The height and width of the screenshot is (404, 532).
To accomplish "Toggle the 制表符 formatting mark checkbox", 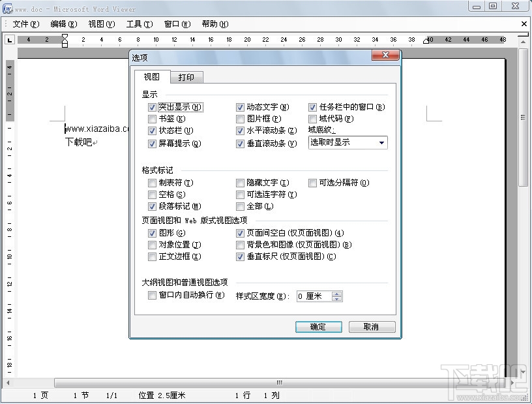I will coord(153,183).
